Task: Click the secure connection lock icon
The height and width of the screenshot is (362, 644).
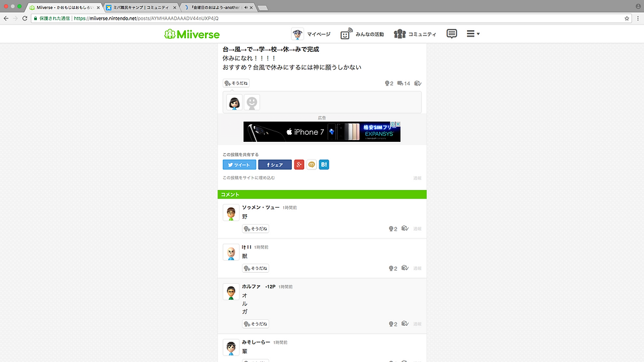Action: 35,18
